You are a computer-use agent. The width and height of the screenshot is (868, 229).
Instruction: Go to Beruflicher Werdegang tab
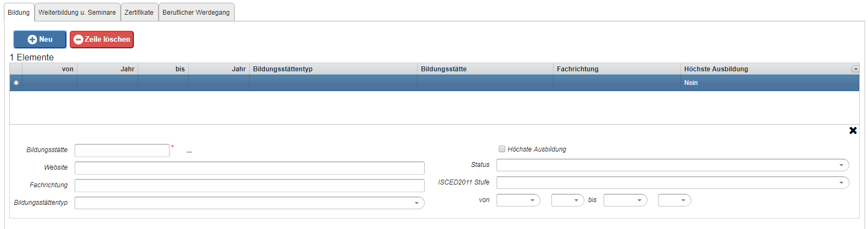pos(196,12)
